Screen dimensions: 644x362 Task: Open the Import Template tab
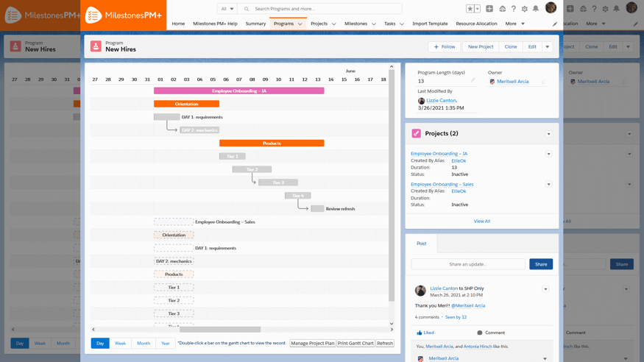click(430, 24)
